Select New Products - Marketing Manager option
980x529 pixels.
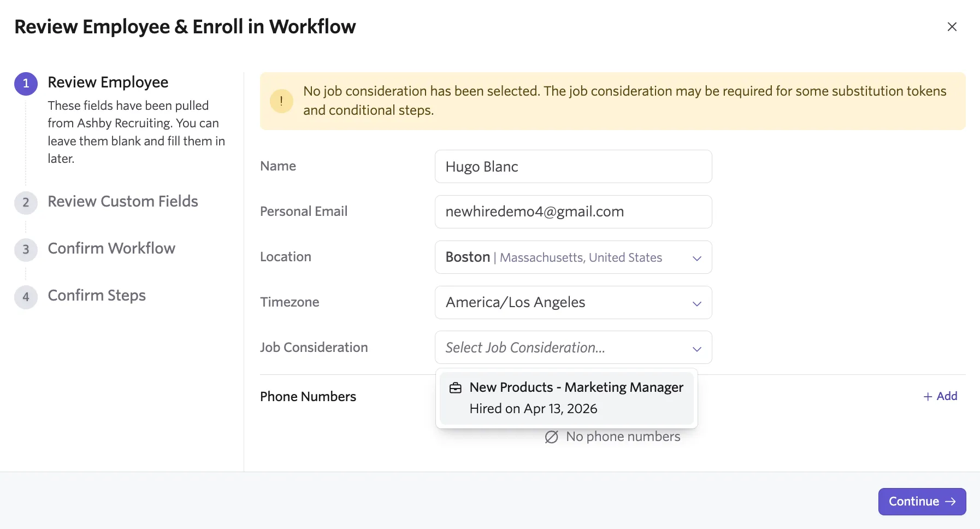coord(566,398)
